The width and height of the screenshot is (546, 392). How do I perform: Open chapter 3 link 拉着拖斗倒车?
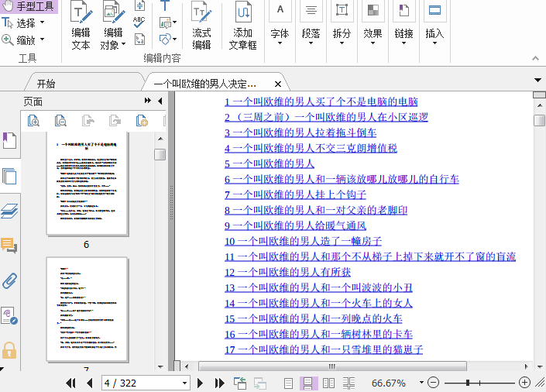click(300, 132)
